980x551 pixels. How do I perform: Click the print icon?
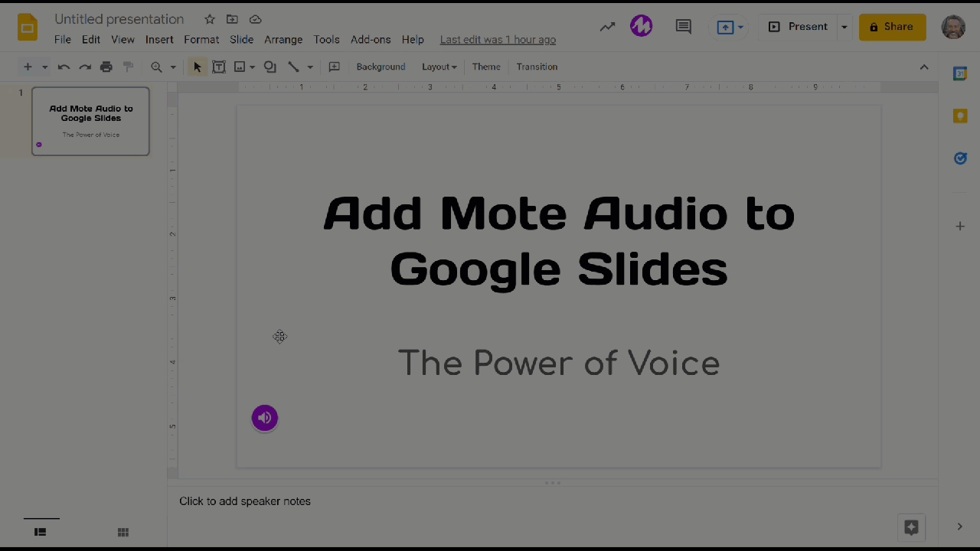pos(106,67)
